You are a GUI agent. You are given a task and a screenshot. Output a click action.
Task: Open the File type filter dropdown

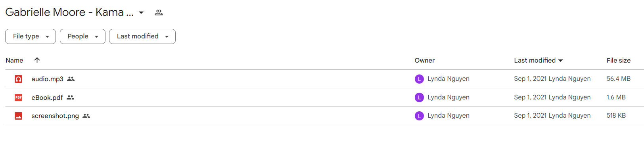coord(31,36)
